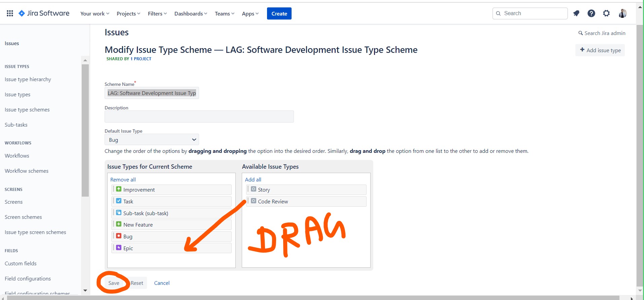
Task: Click the Bug issue type icon
Action: tap(119, 236)
